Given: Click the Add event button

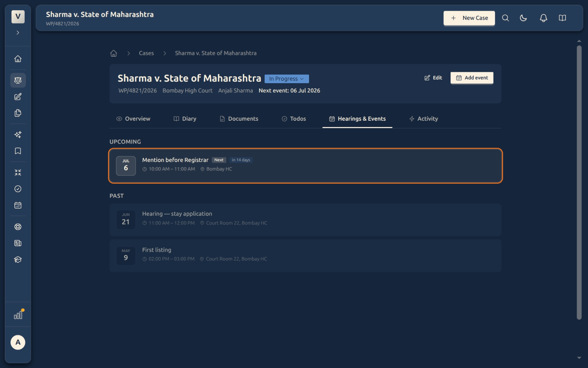Looking at the screenshot, I should (x=472, y=78).
